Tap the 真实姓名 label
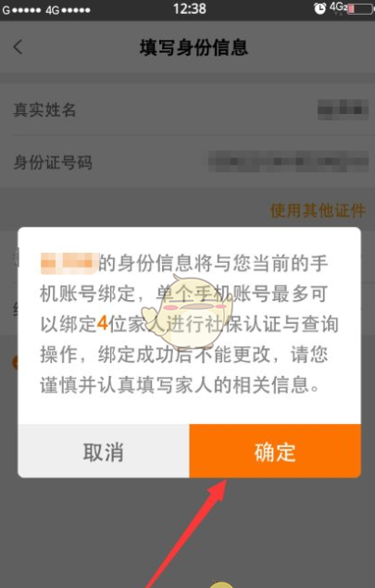The height and width of the screenshot is (588, 375). click(x=44, y=110)
